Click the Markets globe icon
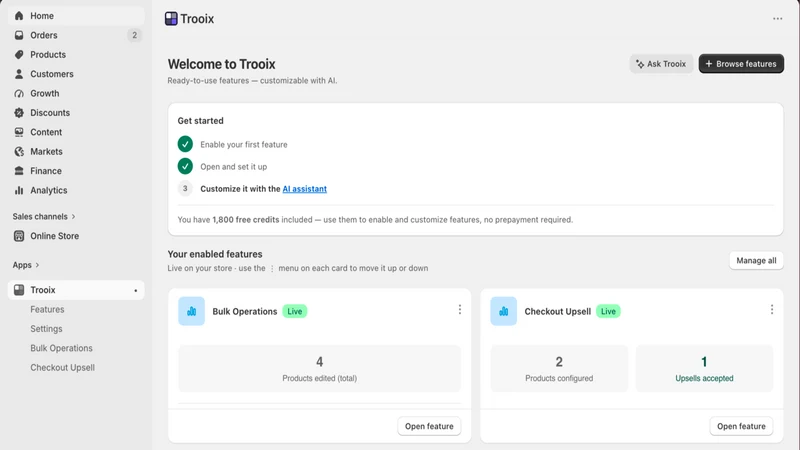The height and width of the screenshot is (450, 800). (x=19, y=152)
